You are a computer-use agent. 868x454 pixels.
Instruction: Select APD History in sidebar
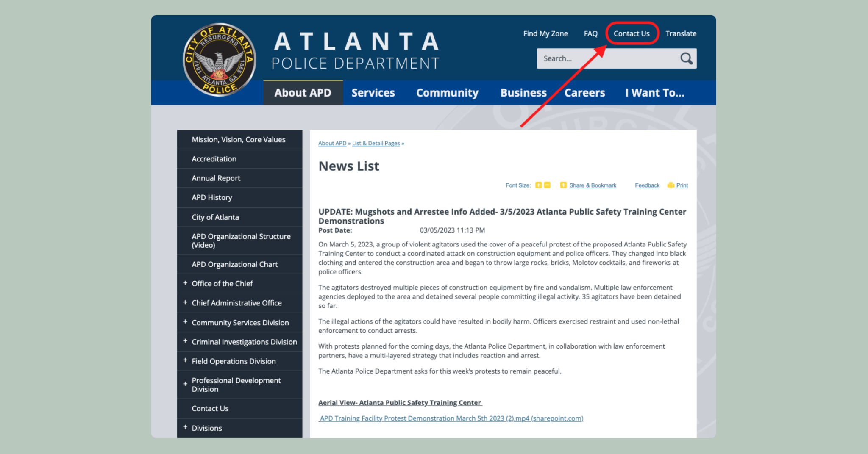coord(212,197)
